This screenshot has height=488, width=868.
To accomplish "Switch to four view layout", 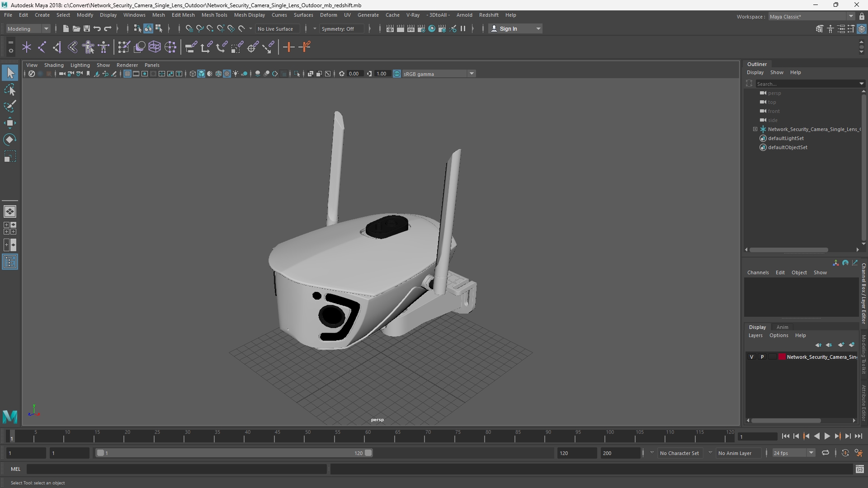I will [10, 228].
